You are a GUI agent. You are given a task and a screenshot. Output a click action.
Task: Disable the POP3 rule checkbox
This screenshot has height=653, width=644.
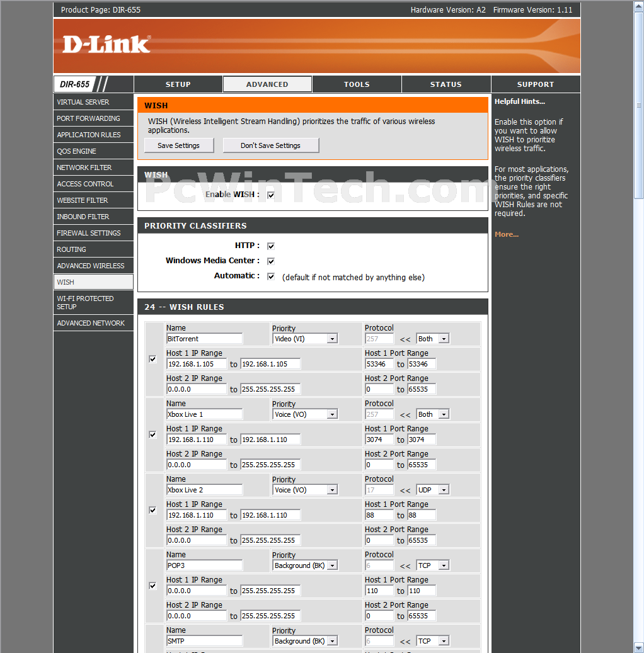tap(153, 586)
